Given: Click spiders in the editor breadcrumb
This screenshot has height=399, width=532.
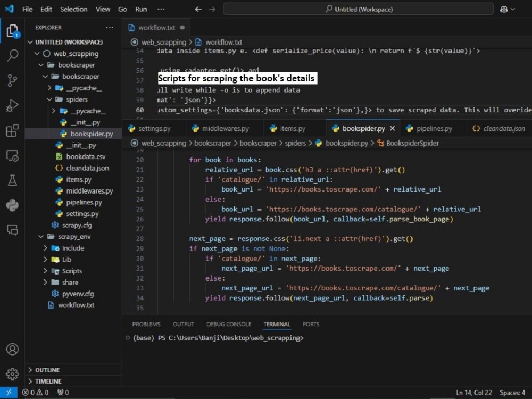Looking at the screenshot, I should point(295,143).
